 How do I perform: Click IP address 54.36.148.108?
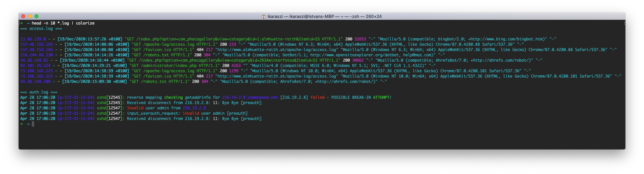(35, 82)
